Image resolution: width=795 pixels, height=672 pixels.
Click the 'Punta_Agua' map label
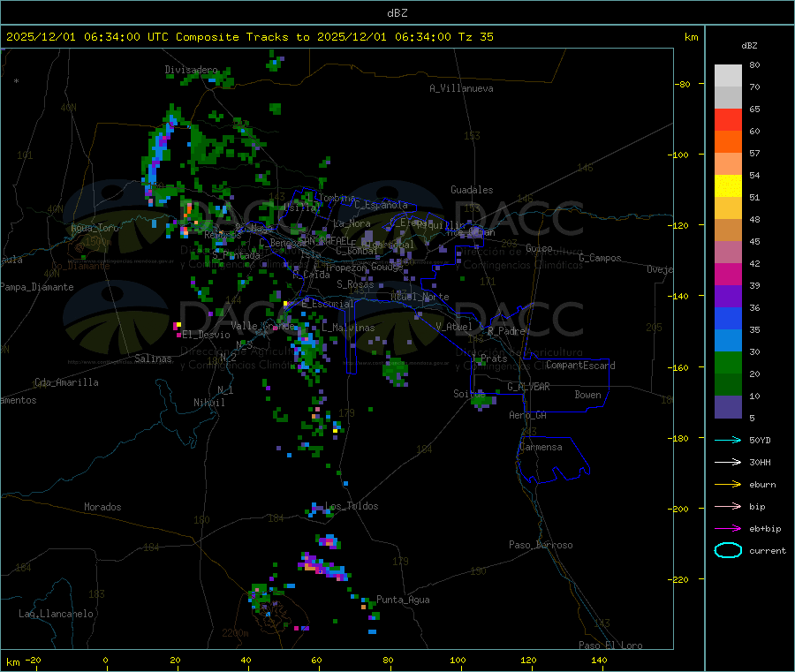click(403, 600)
